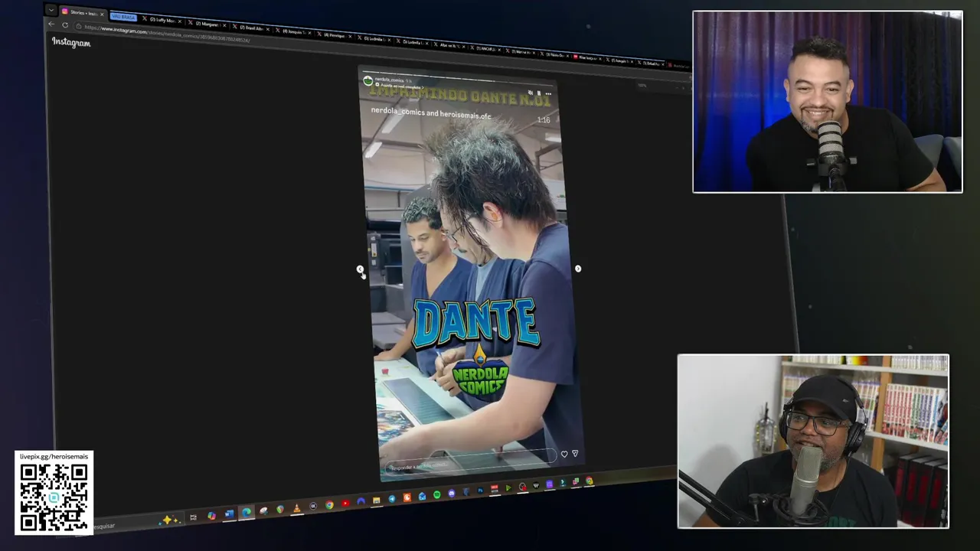Open Microsoft Word from the taskbar
Viewport: 980px width, 551px height.
click(229, 514)
